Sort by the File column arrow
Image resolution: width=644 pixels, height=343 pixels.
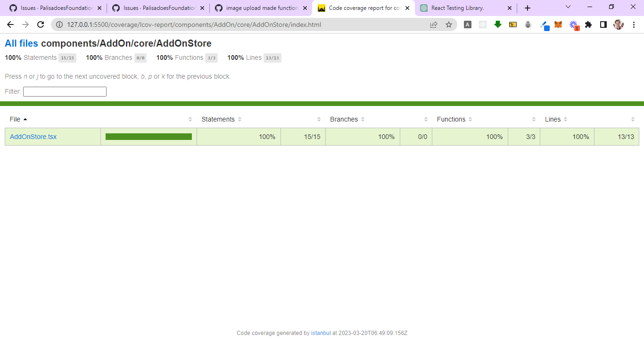26,119
